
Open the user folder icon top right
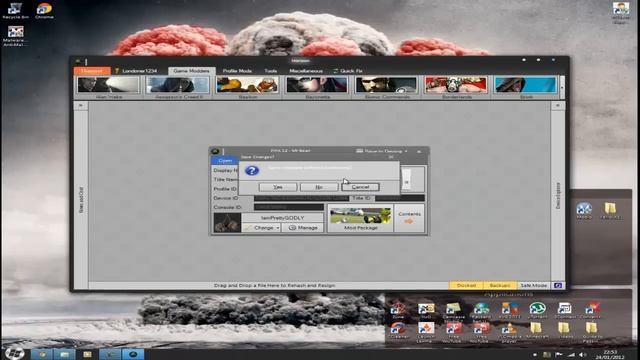click(x=620, y=12)
